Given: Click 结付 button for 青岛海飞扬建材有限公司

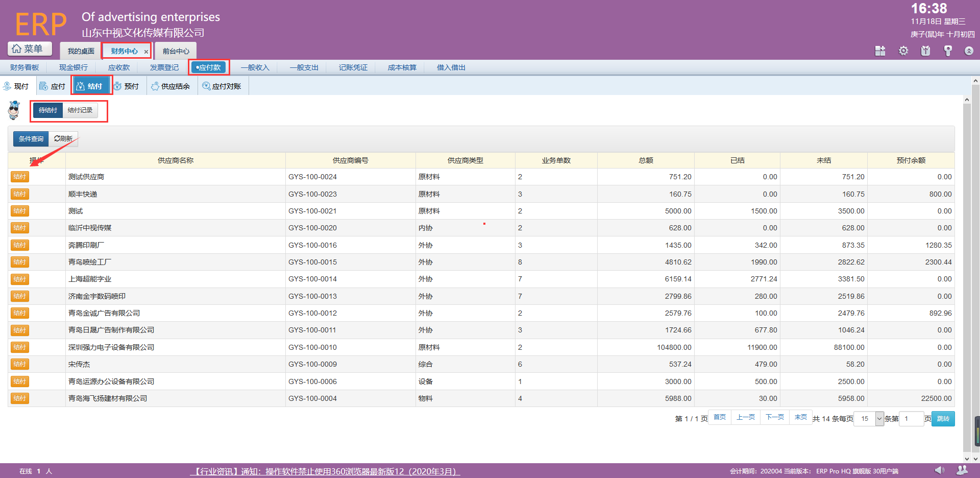Looking at the screenshot, I should (x=20, y=398).
